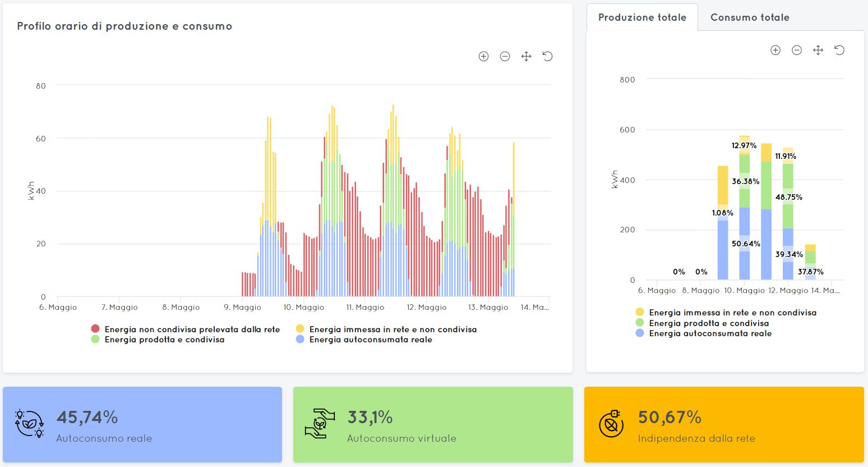Click the yellow legend dot in production chart

pyautogui.click(x=640, y=312)
